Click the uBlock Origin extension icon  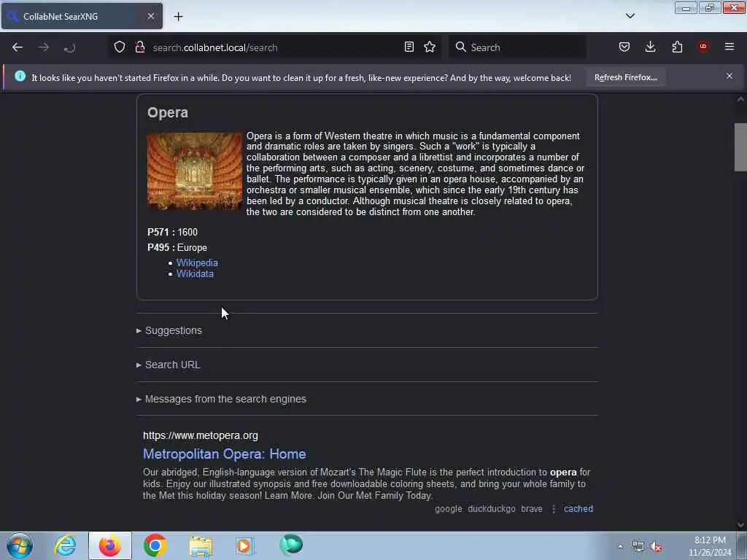point(703,47)
